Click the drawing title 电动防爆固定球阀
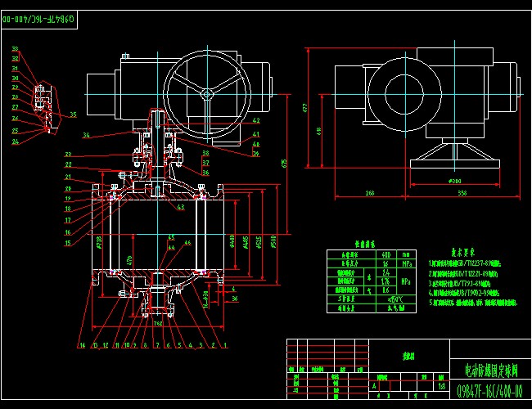This screenshot has width=532, height=409. [491, 370]
